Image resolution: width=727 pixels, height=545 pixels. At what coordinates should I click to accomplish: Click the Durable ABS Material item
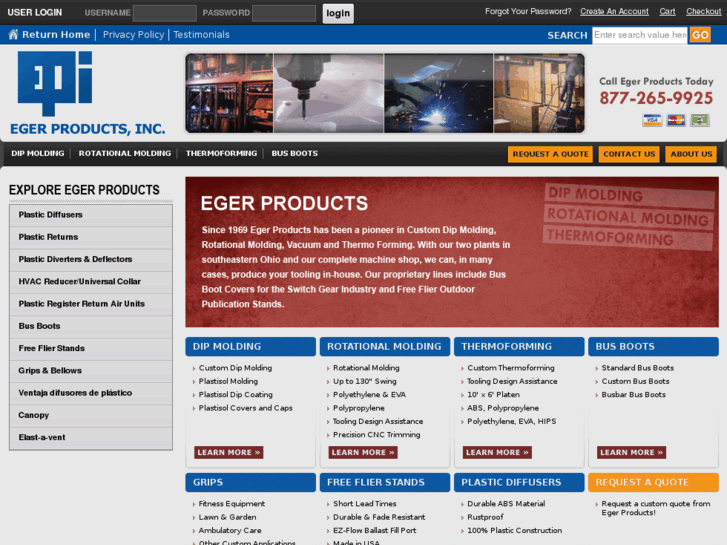pos(506,504)
